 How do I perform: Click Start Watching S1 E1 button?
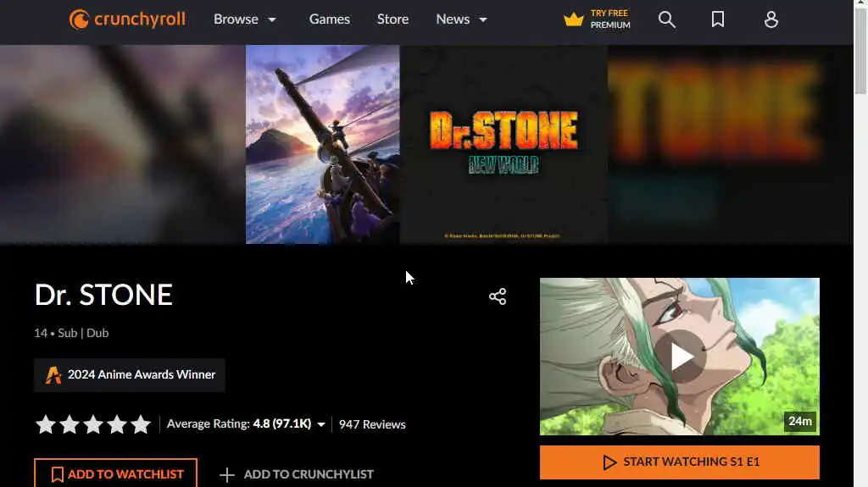[x=679, y=462]
